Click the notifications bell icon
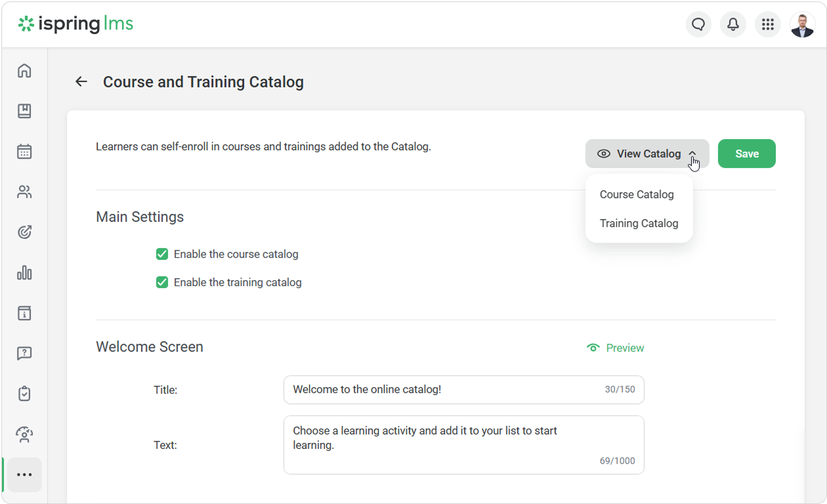The image size is (827, 504). (733, 25)
